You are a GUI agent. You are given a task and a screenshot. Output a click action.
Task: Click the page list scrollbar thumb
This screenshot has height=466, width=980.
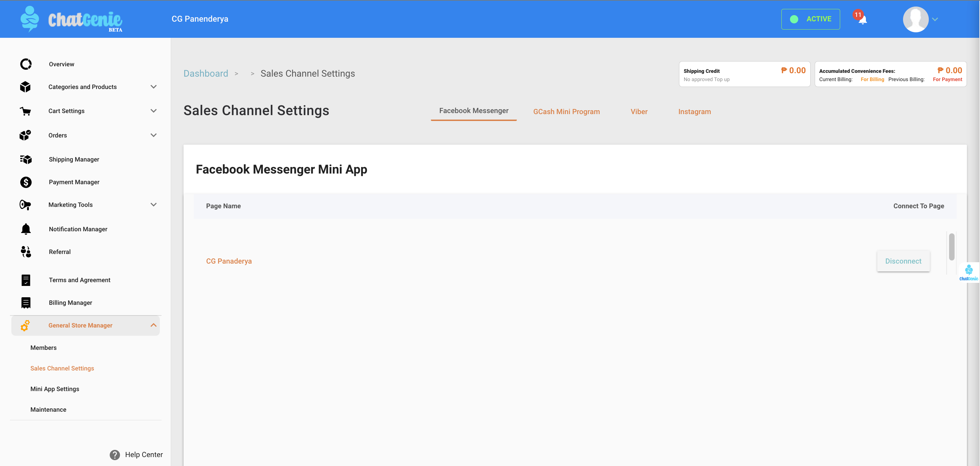[951, 246]
